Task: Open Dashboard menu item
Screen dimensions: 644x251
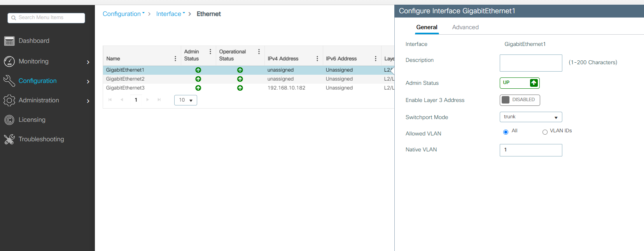Action: (34, 41)
